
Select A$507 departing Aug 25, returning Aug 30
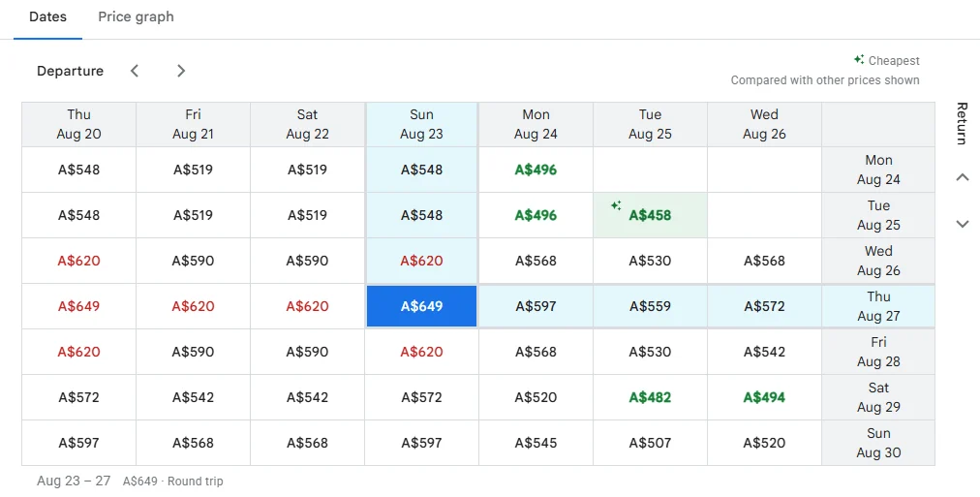click(650, 443)
